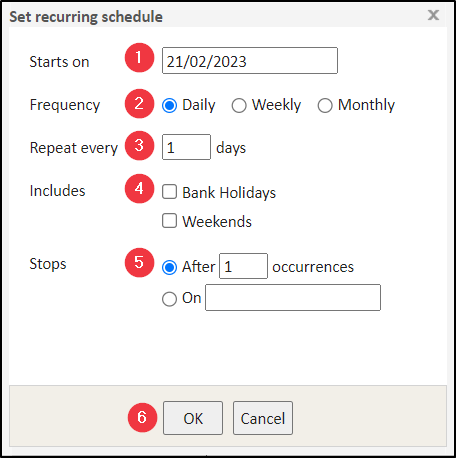Tick the Weekends checkbox
The width and height of the screenshot is (456, 458).
[x=169, y=221]
